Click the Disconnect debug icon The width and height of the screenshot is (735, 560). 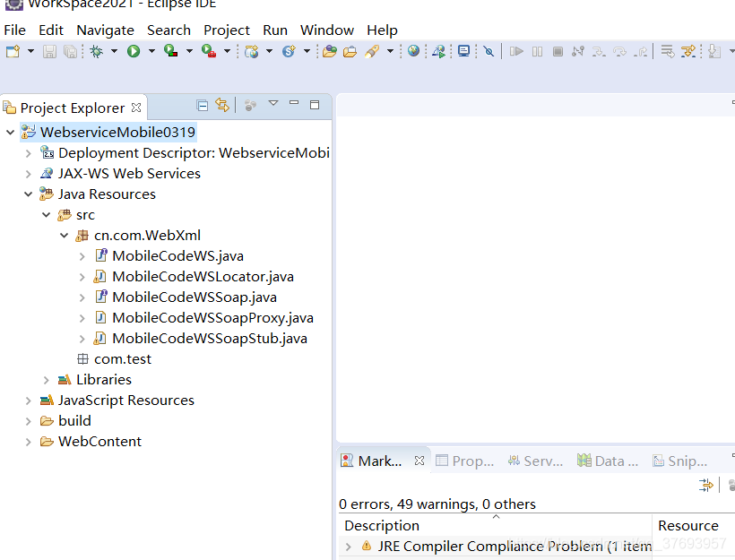tap(578, 51)
